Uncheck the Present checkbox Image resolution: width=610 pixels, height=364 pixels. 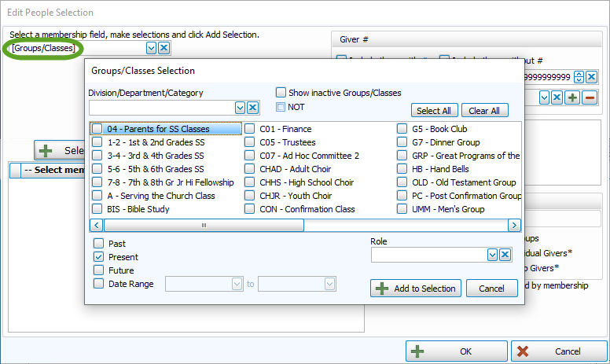(x=99, y=257)
